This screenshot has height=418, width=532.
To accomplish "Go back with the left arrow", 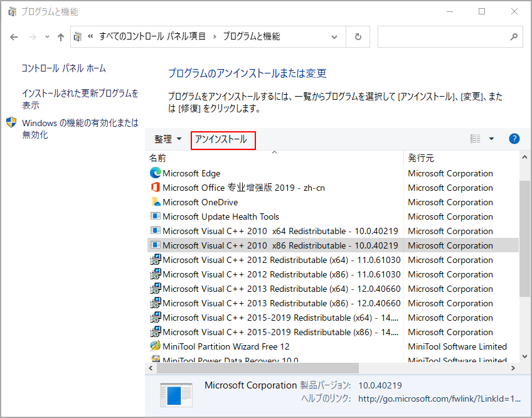I will pos(14,37).
